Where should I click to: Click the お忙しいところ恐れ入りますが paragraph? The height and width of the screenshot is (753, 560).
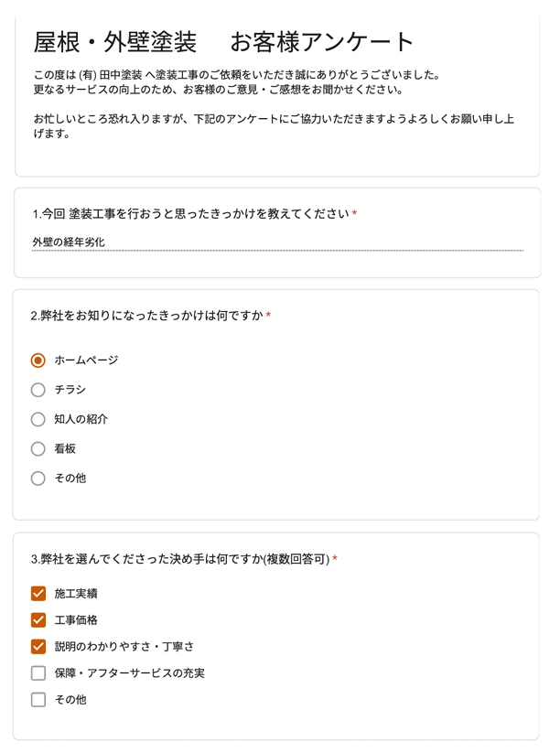[273, 126]
